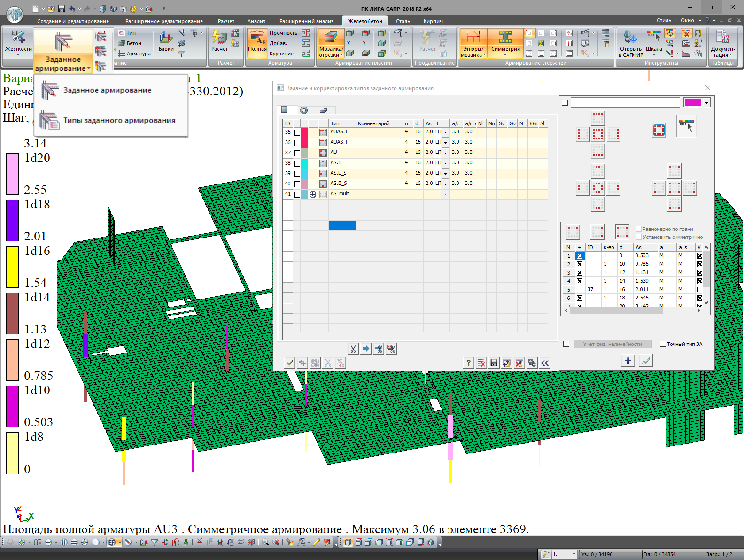Viewport: 744px width, 560px height.
Task: Click the teal color swatch of row 38
Action: (304, 163)
